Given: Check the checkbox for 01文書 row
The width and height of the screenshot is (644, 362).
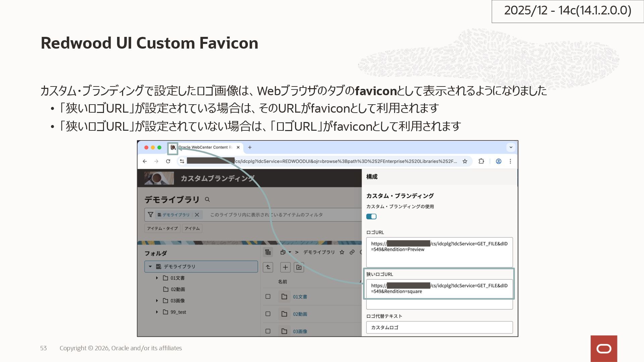Looking at the screenshot, I should click(268, 296).
